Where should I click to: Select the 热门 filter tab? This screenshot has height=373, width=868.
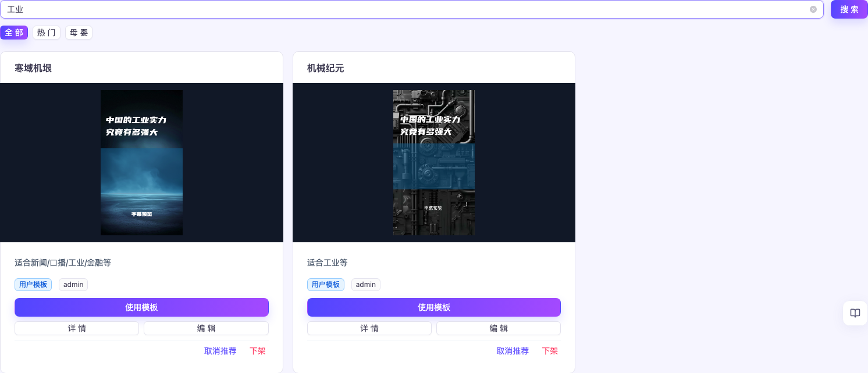click(x=47, y=33)
